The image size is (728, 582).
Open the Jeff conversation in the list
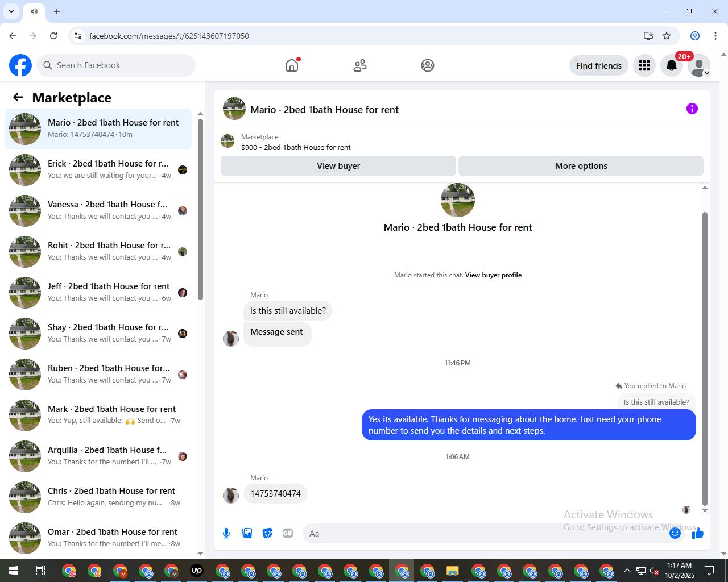tap(98, 293)
